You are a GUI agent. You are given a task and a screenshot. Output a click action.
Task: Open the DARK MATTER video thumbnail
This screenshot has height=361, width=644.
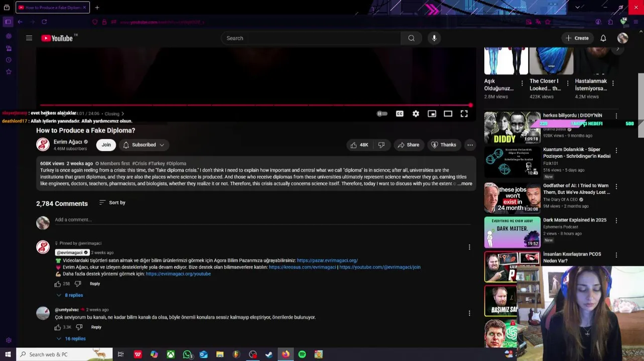512,232
